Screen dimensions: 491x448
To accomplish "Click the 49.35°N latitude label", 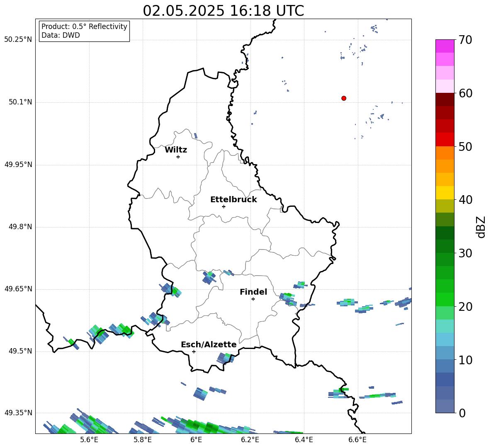I will point(18,413).
